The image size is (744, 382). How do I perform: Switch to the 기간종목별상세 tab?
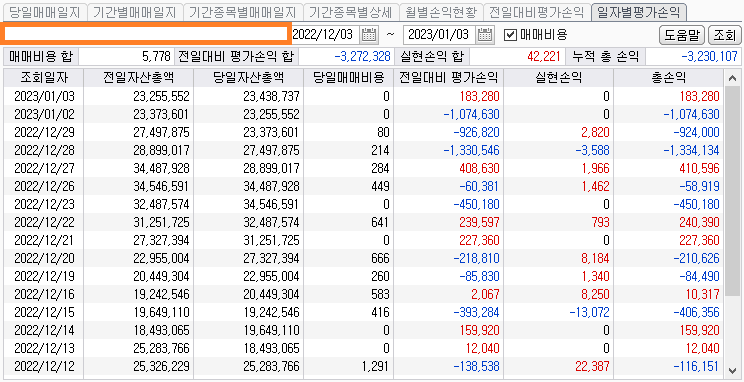pyautogui.click(x=351, y=12)
